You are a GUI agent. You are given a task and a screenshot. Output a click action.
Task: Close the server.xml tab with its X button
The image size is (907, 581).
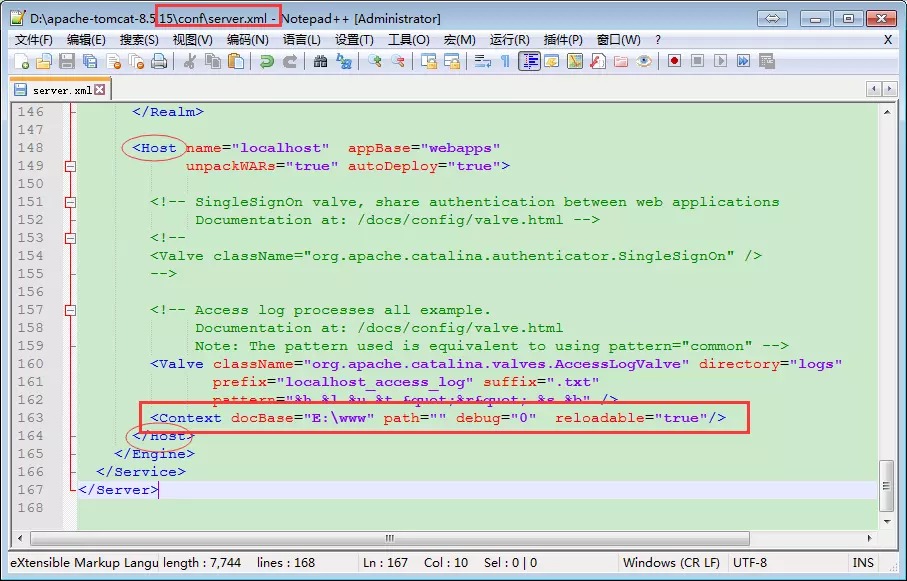tap(100, 90)
